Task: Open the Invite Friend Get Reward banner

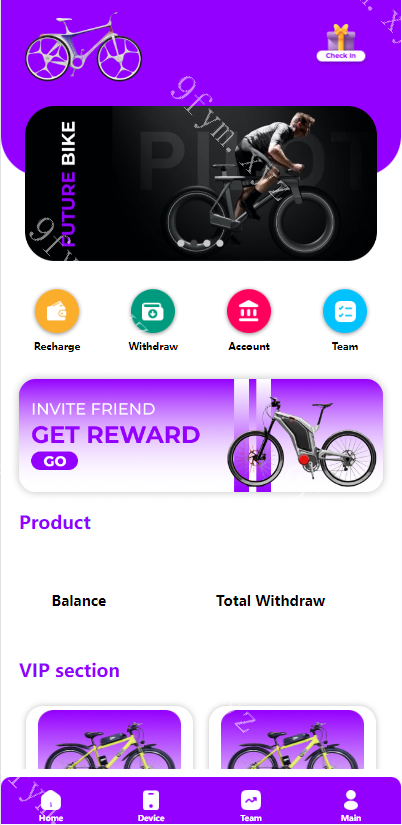Action: (201, 436)
